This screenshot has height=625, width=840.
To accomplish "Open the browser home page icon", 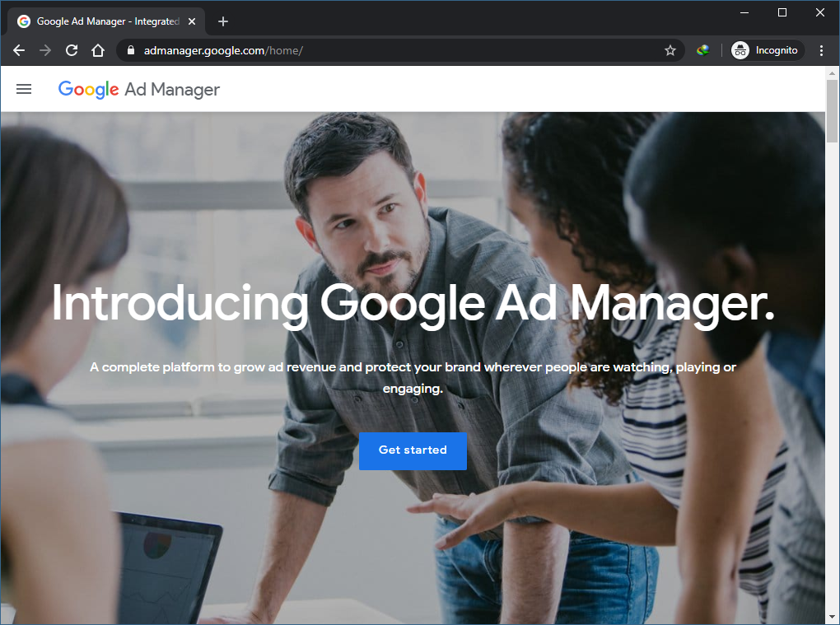I will pos(97,50).
